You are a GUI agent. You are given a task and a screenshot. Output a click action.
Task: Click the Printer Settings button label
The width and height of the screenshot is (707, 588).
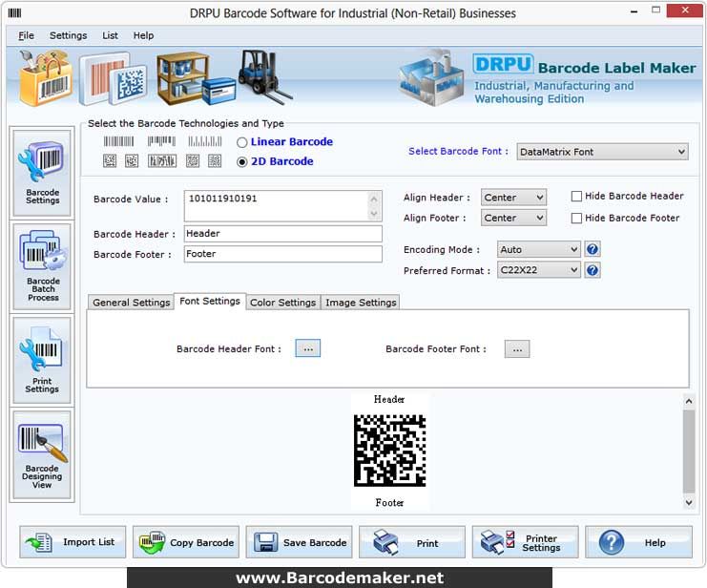541,543
